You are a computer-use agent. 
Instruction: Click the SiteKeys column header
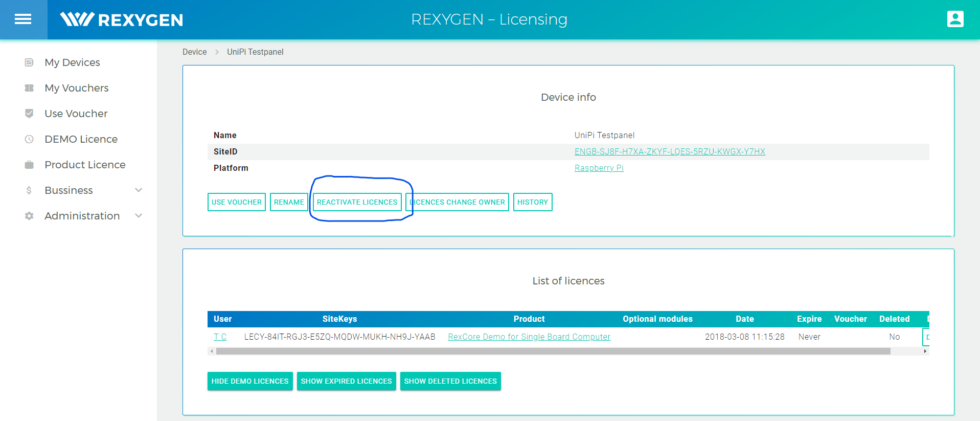(x=339, y=319)
